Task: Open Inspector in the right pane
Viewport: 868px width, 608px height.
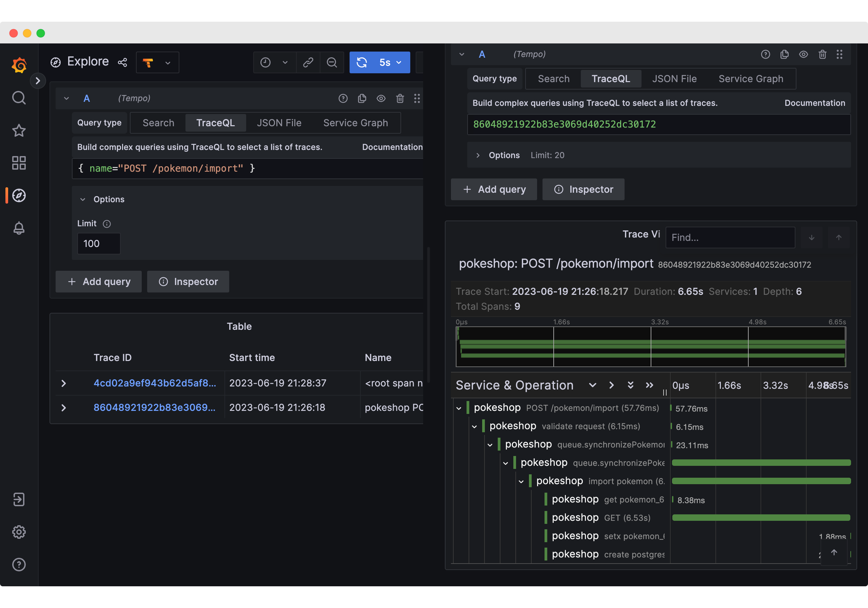Action: point(583,189)
